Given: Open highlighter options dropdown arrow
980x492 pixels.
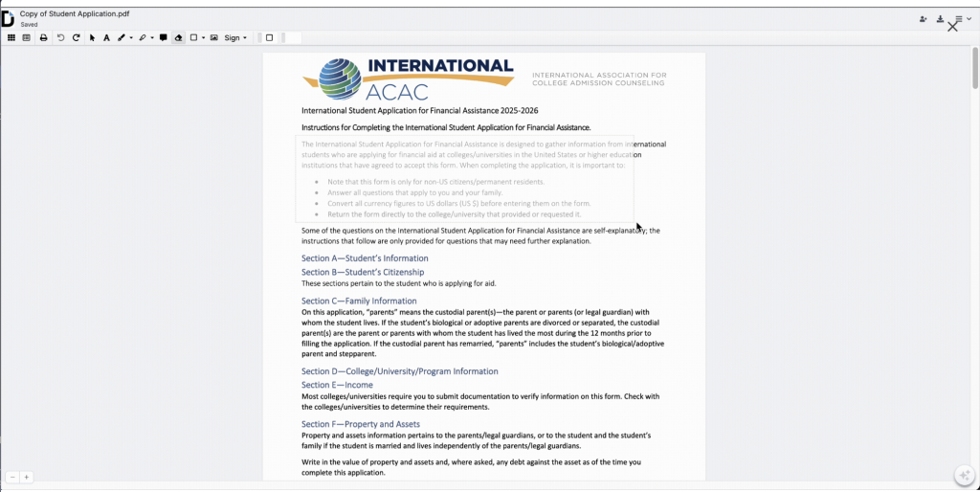Looking at the screenshot, I should 152,38.
